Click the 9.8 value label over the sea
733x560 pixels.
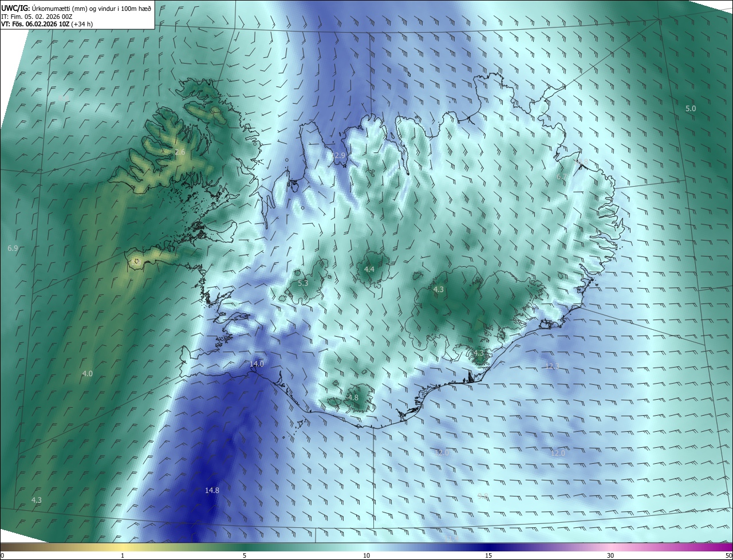[483, 496]
